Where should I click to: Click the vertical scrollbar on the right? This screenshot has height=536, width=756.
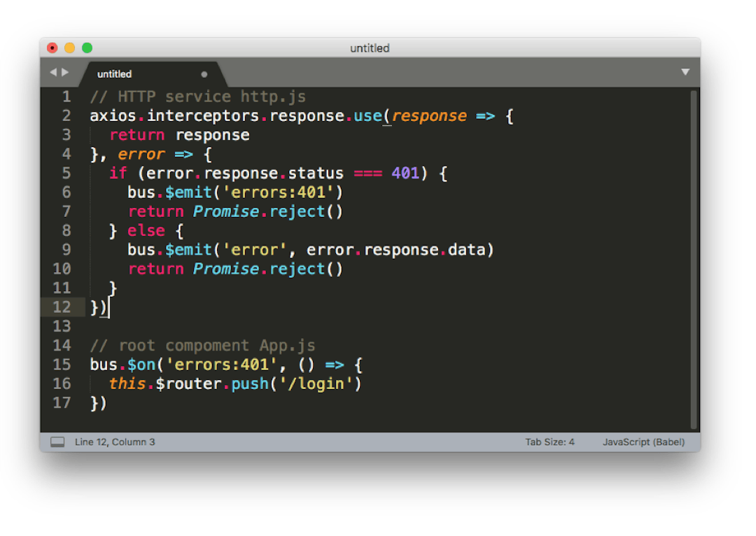point(693,259)
